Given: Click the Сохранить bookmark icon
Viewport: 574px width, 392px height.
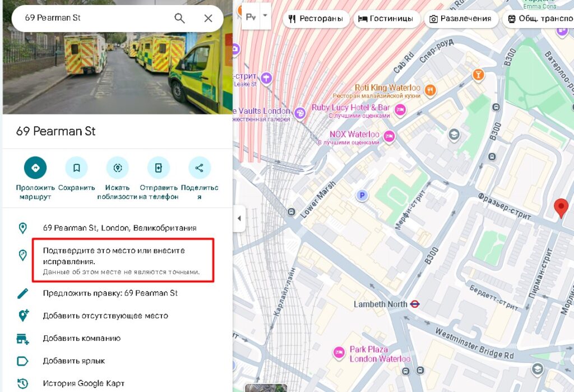Looking at the screenshot, I should point(76,168).
